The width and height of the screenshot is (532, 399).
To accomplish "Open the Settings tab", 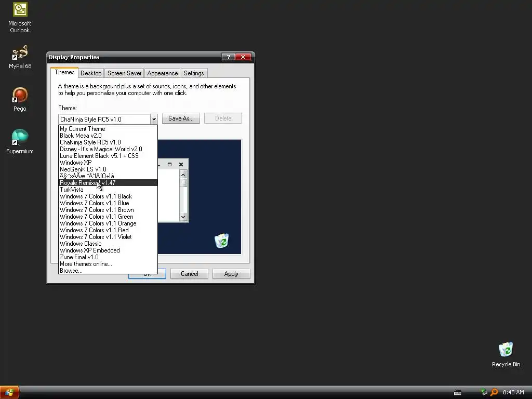I will point(194,73).
